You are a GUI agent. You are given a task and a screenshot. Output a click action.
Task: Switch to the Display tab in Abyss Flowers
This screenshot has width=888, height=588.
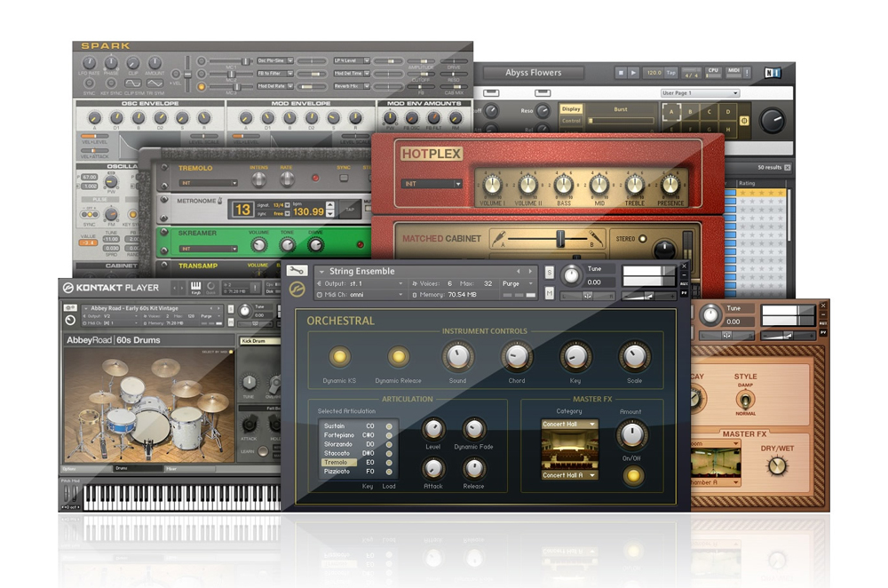tap(571, 108)
